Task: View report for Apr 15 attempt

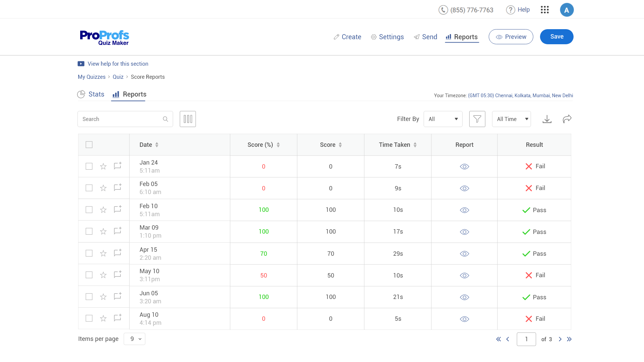Action: point(464,254)
